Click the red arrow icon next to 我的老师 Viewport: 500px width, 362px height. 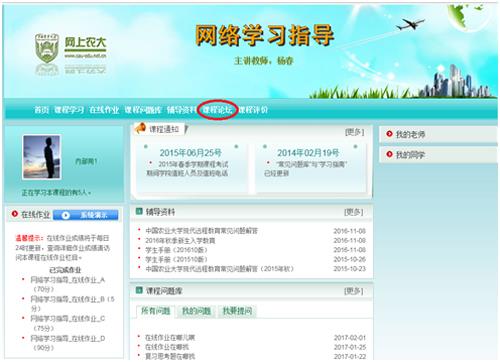point(389,134)
